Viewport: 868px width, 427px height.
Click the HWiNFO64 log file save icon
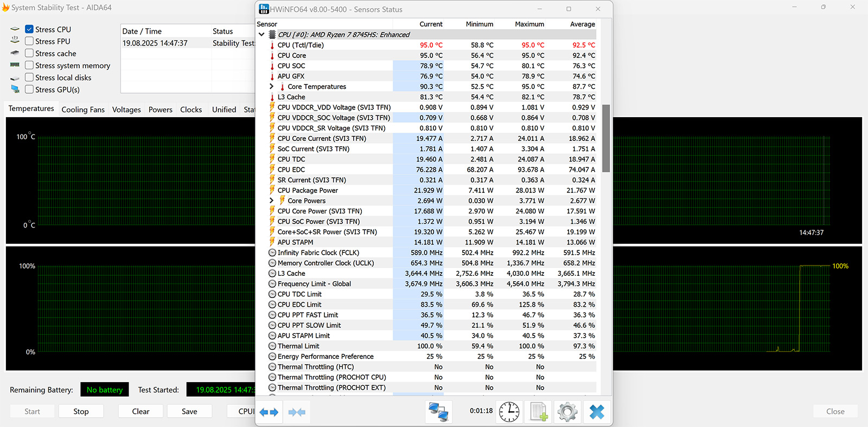coord(538,412)
